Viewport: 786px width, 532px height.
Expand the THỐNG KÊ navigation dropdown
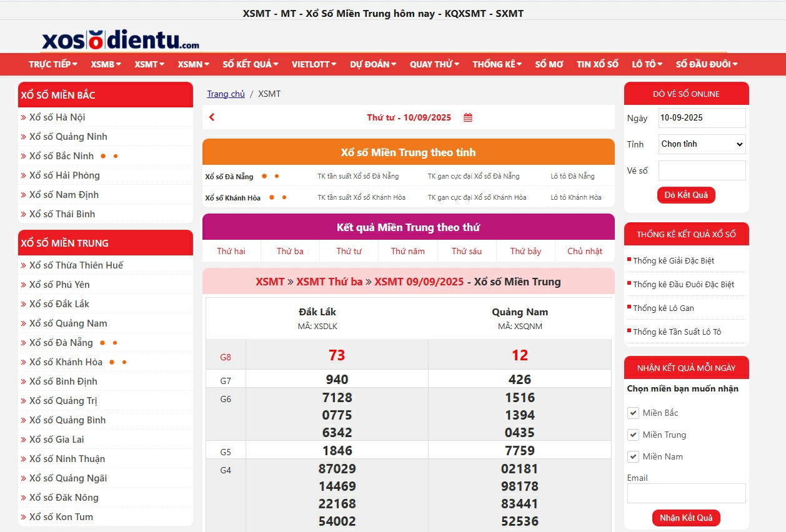click(497, 64)
